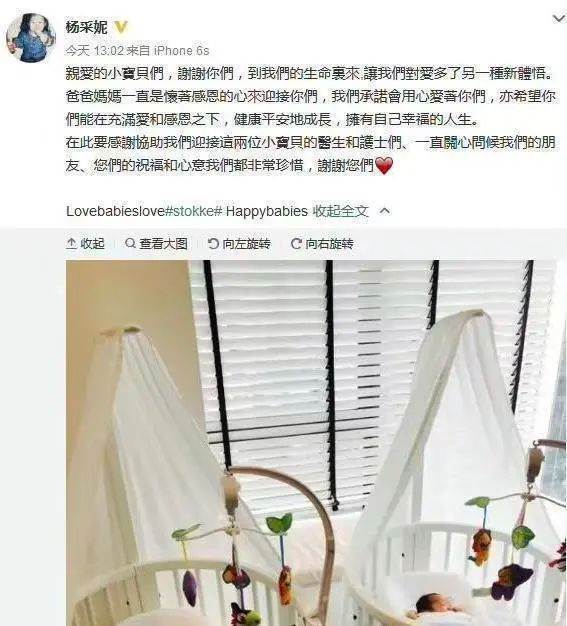Click the magnifier icon for 查看大图

(x=130, y=243)
